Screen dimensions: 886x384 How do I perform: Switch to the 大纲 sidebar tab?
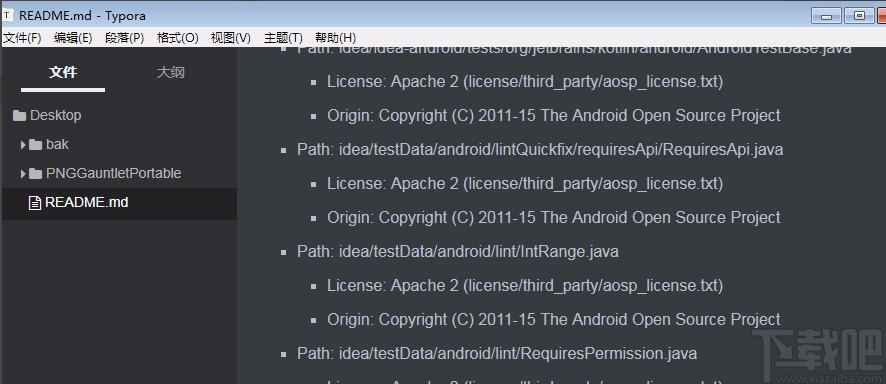tap(170, 72)
